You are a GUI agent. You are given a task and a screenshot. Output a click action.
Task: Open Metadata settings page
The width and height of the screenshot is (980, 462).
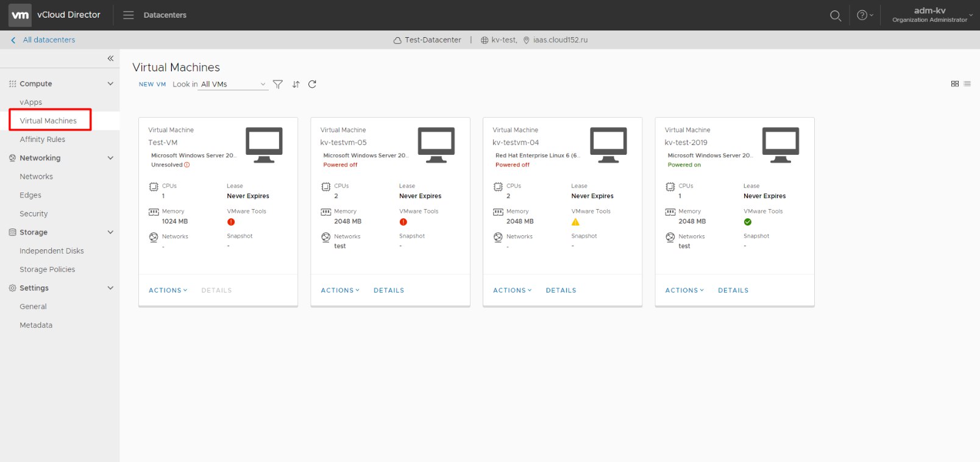[x=36, y=325]
